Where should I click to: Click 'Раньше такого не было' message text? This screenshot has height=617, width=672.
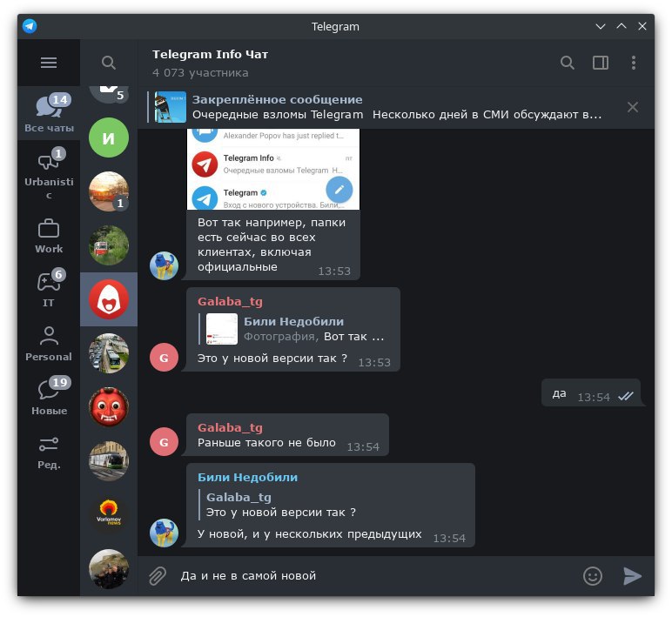266,443
